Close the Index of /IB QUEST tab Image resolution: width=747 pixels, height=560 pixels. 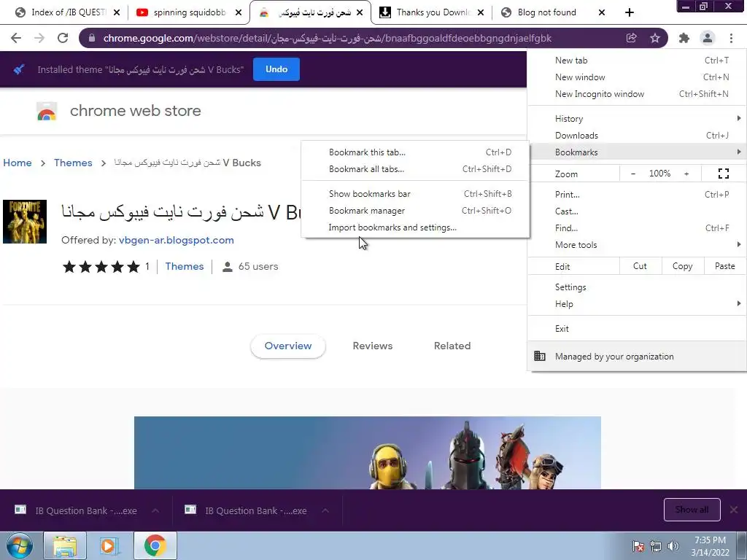(117, 12)
